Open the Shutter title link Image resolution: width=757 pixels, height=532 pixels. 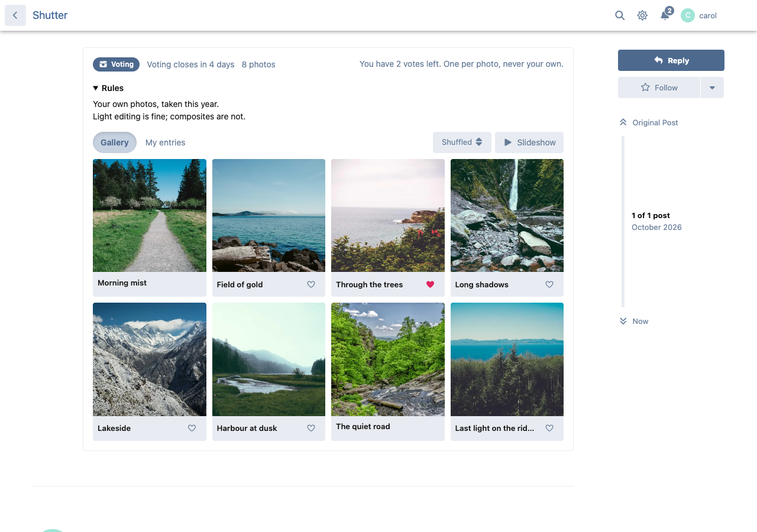pos(50,15)
